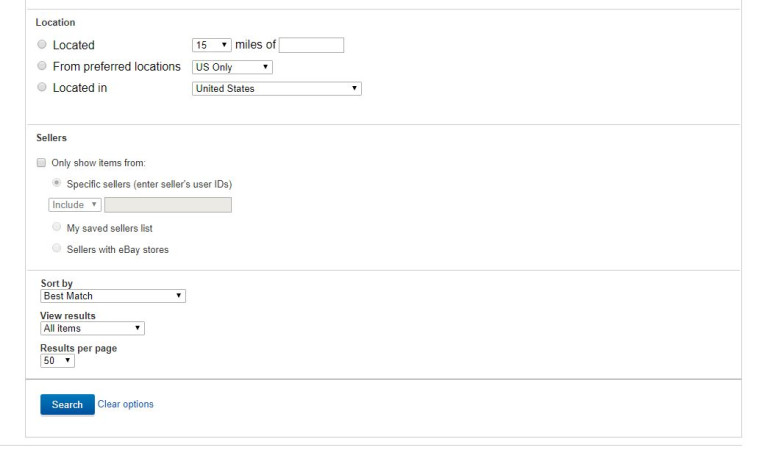Select the 'Located' radio button
This screenshot has height=453, width=758.
click(x=41, y=45)
